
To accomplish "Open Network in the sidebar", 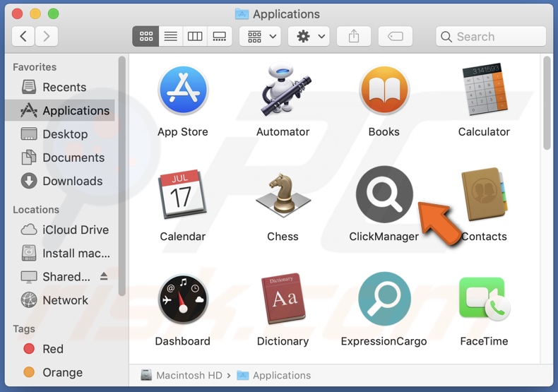I will point(60,300).
